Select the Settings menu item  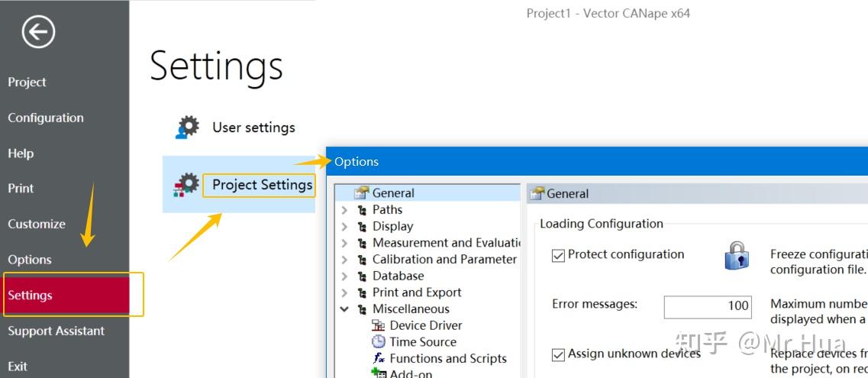31,296
